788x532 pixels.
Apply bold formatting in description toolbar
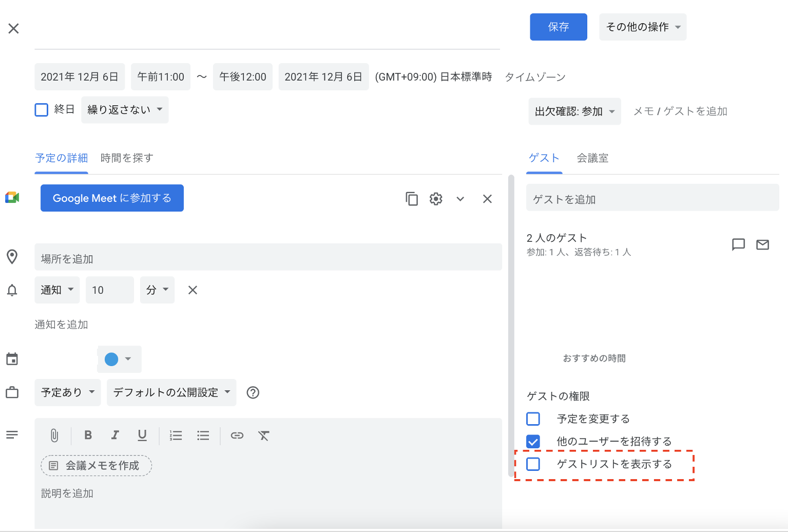(x=88, y=435)
